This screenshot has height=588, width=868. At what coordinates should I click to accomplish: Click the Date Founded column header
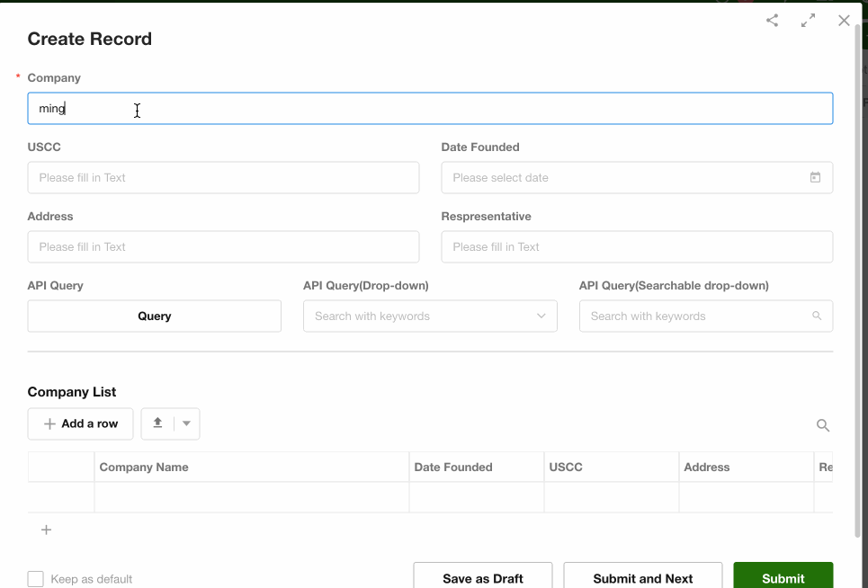477,467
